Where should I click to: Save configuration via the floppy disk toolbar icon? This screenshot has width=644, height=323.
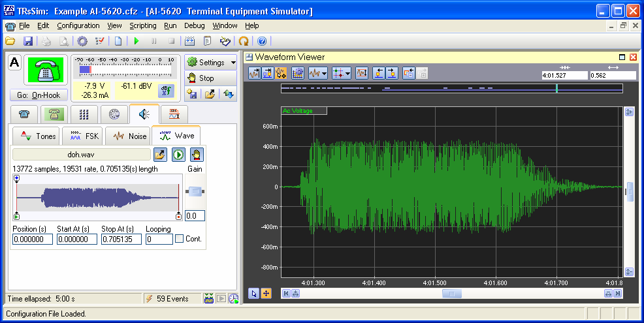pos(28,41)
